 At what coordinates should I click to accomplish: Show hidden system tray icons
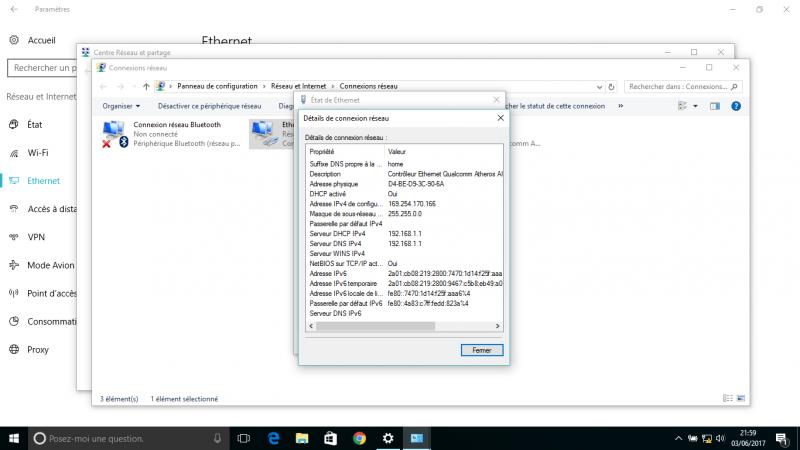[678, 438]
